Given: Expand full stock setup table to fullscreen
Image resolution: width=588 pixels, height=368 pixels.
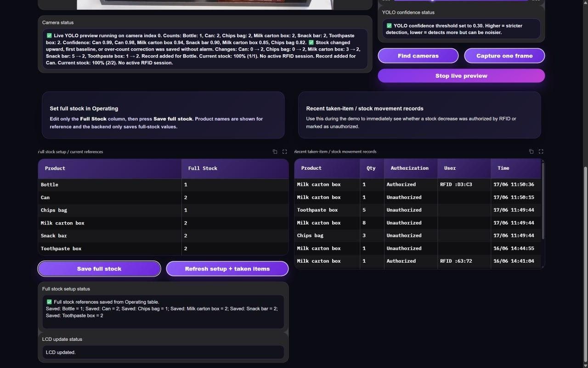Looking at the screenshot, I should pos(284,152).
